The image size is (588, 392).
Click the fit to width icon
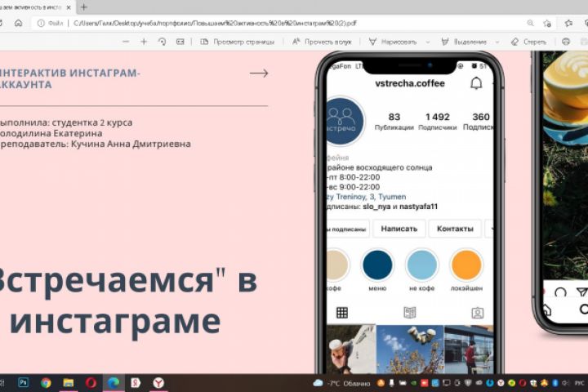tap(180, 42)
